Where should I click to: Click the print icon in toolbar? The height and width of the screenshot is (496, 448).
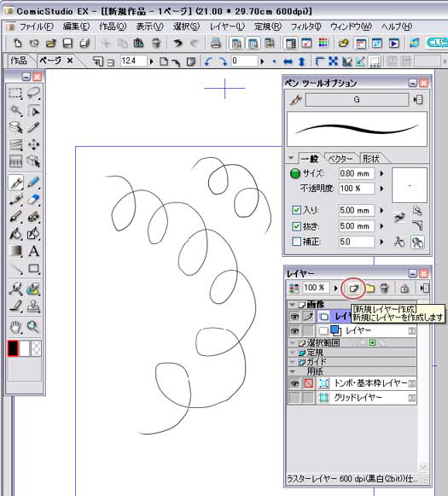(x=216, y=43)
